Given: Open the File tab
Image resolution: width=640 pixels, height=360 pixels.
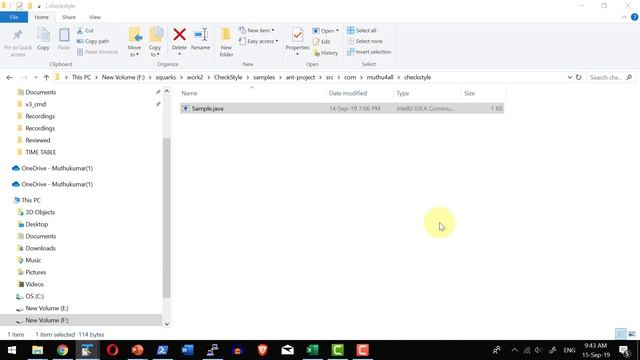Looking at the screenshot, I should (x=14, y=17).
